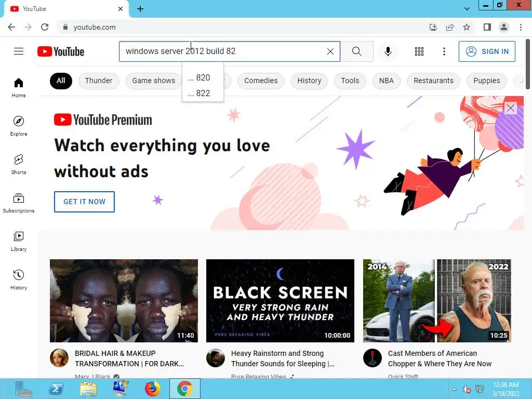Screen dimensions: 532x399
Task: Launch Firefox from the taskbar
Action: pyautogui.click(x=153, y=389)
